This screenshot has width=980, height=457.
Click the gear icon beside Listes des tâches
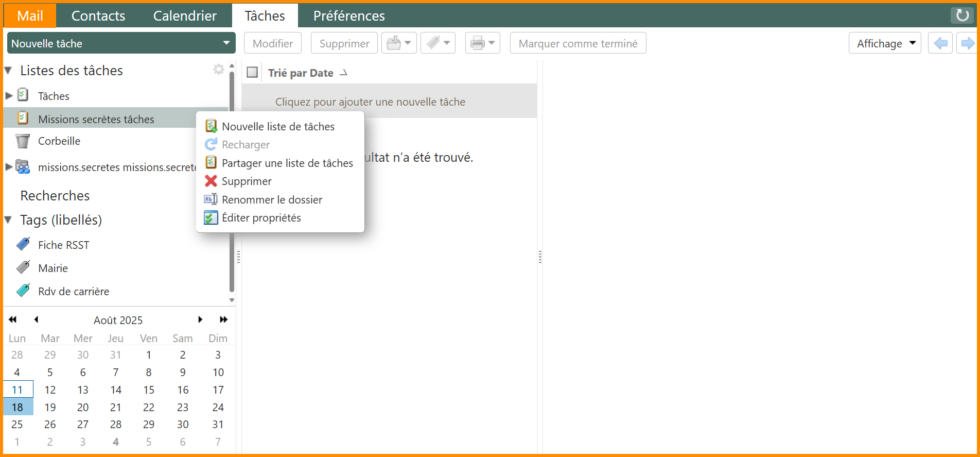tap(219, 70)
